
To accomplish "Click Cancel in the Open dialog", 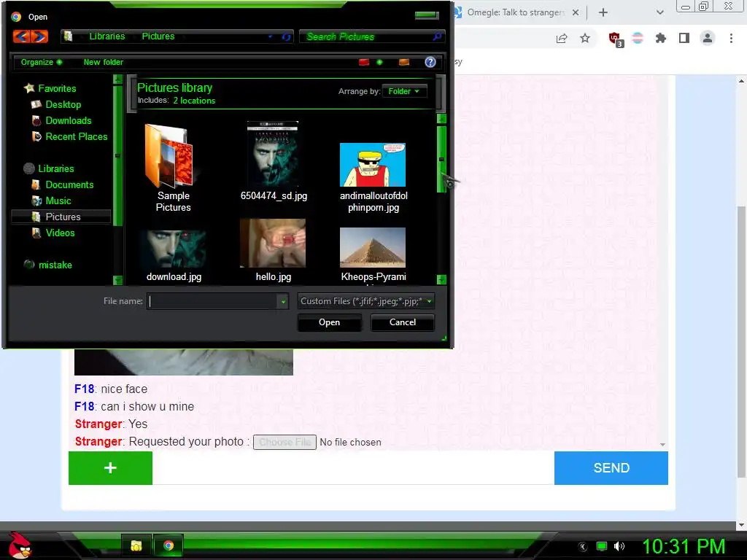I will [x=403, y=322].
